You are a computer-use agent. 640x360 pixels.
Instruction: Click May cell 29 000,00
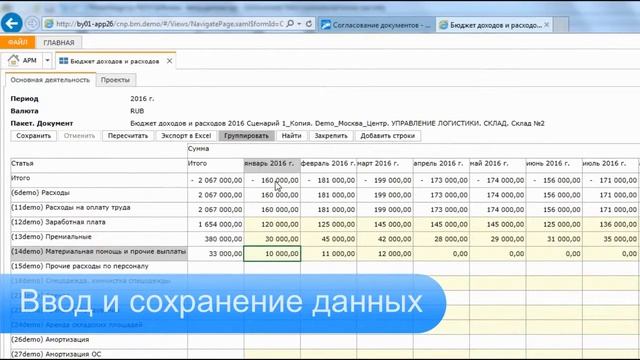497,239
